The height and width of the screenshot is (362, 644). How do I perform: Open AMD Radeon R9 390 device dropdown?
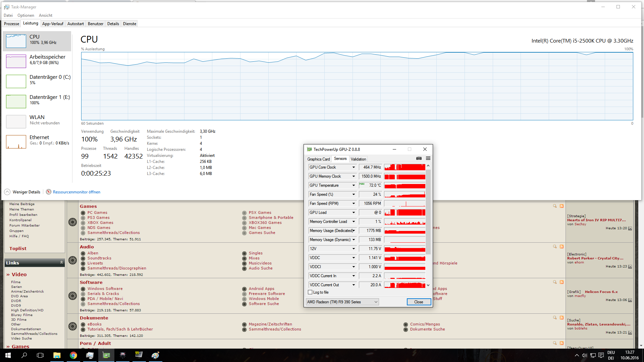pos(342,302)
